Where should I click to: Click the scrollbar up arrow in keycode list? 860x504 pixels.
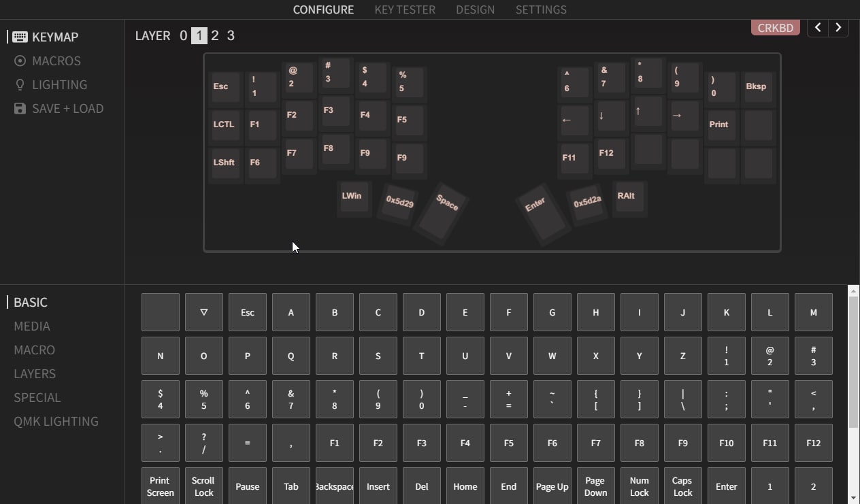[853, 290]
